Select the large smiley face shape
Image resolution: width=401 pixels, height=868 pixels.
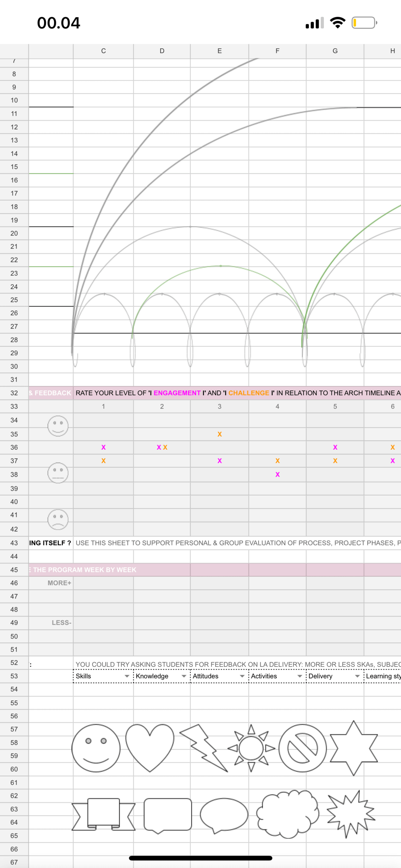click(x=96, y=748)
